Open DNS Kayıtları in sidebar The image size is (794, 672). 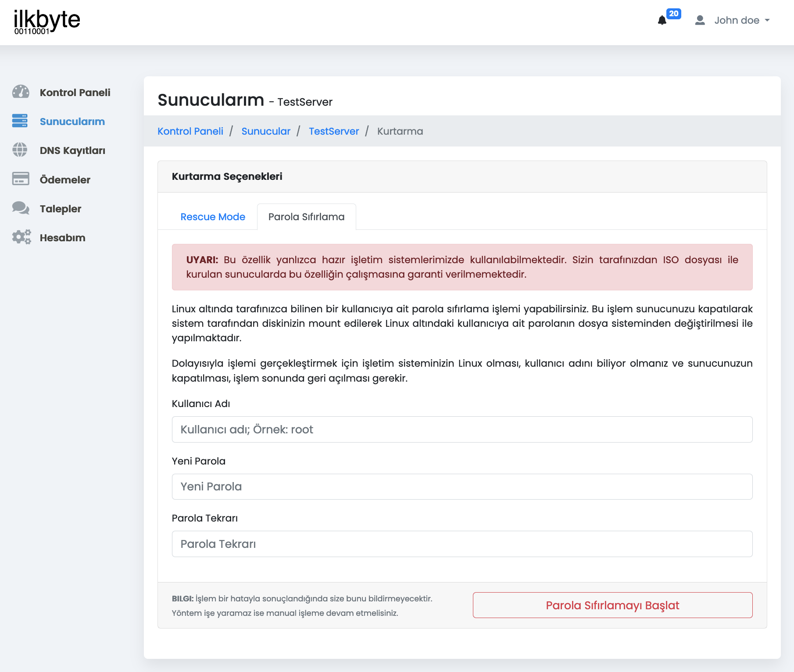pos(73,150)
